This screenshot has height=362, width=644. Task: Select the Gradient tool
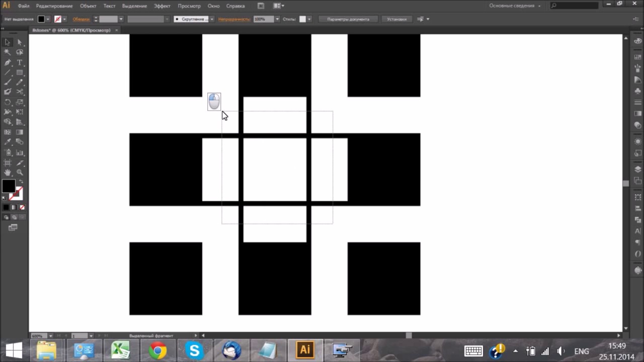tap(20, 132)
